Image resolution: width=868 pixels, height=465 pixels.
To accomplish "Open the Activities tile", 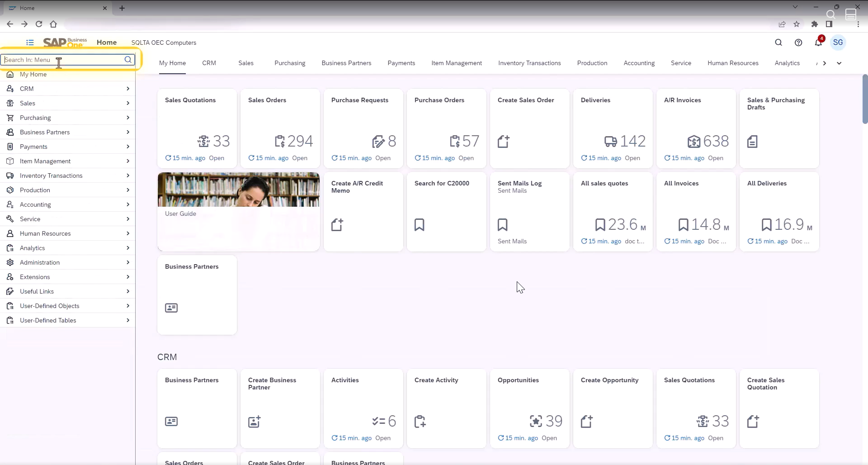I will point(363,408).
